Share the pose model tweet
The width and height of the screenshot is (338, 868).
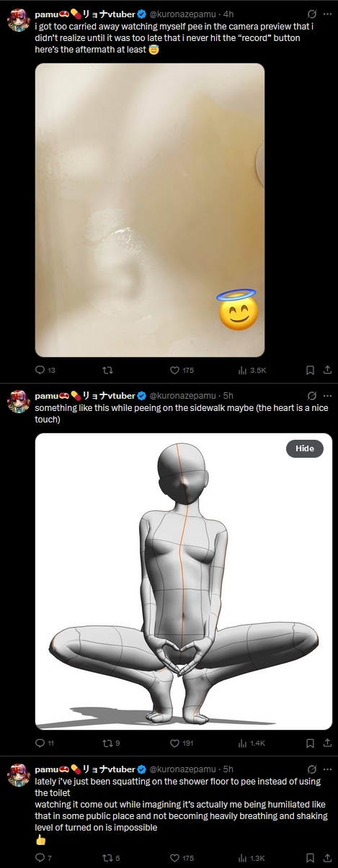[326, 743]
